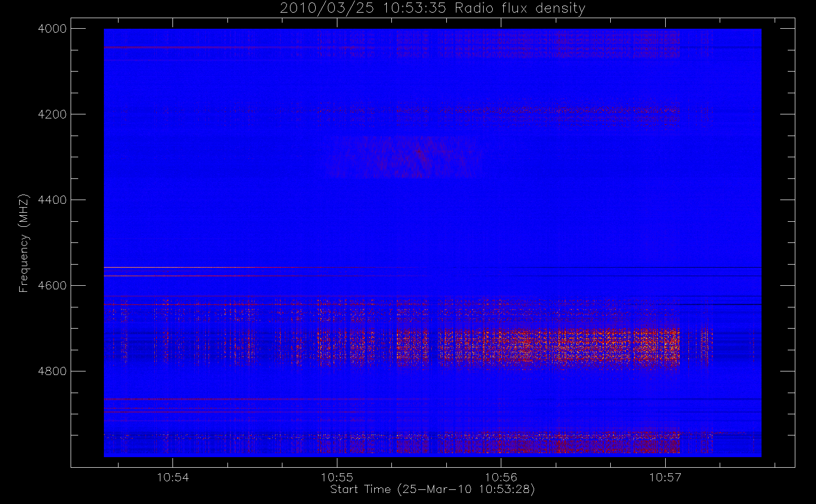The image size is (816, 504).
Task: Click the 4400 frequency tick label
Action: click(x=52, y=200)
